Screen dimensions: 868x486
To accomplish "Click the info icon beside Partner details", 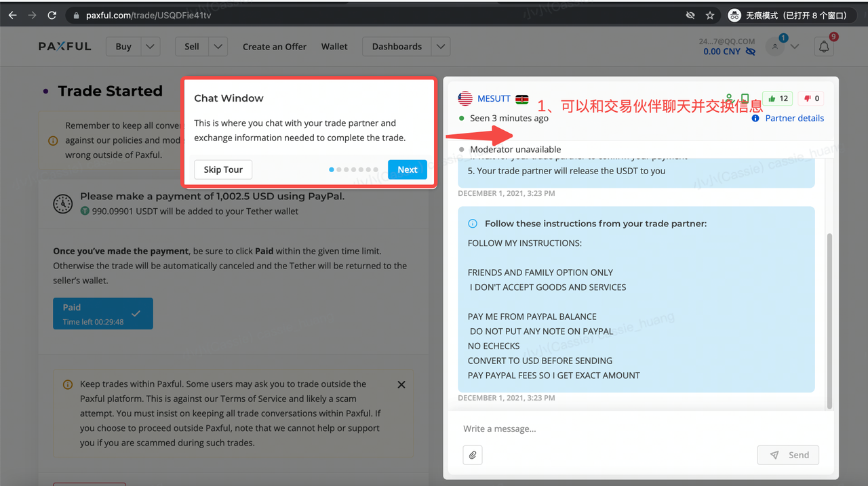I will [755, 119].
